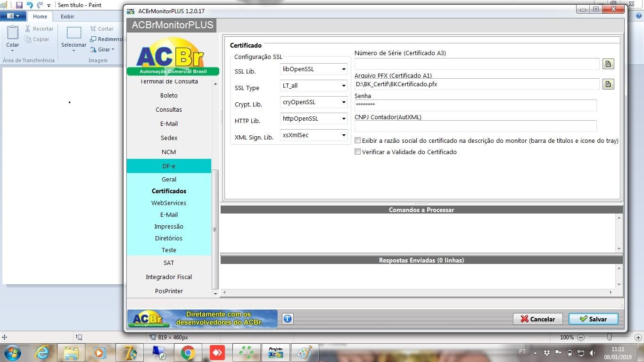Click Número de Série input field
Viewport: 644px width, 362px height.
(477, 64)
